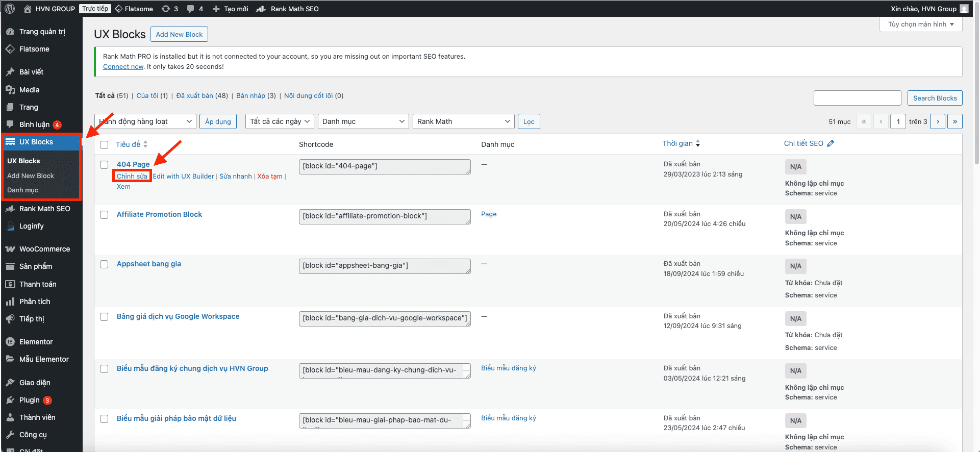This screenshot has height=452, width=980.
Task: Expand the Hành động hàng loạt dropdown
Action: point(145,121)
